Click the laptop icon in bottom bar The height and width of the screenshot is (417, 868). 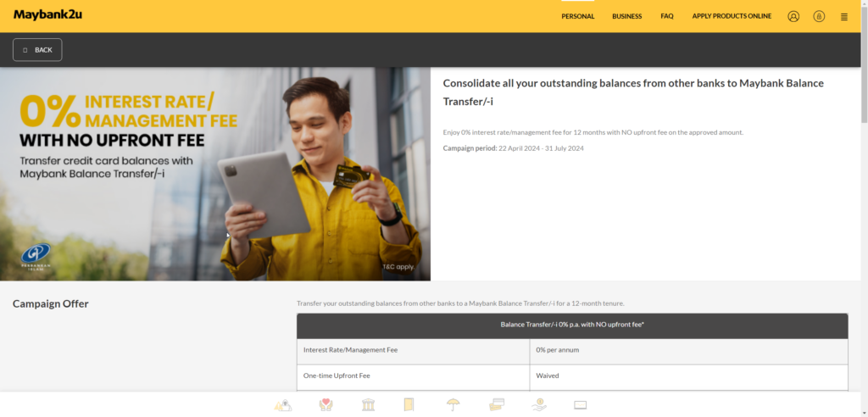(x=580, y=405)
